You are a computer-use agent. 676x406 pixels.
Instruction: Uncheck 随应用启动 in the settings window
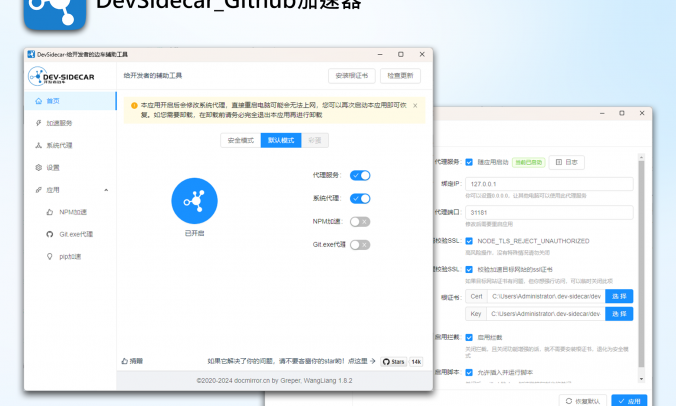click(x=469, y=162)
